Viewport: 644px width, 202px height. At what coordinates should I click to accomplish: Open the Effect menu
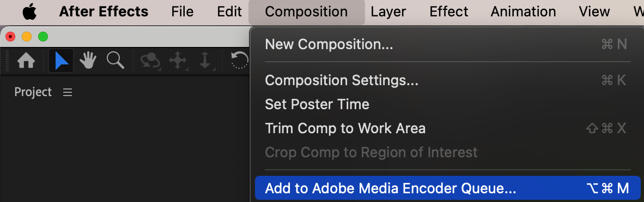[x=448, y=12]
